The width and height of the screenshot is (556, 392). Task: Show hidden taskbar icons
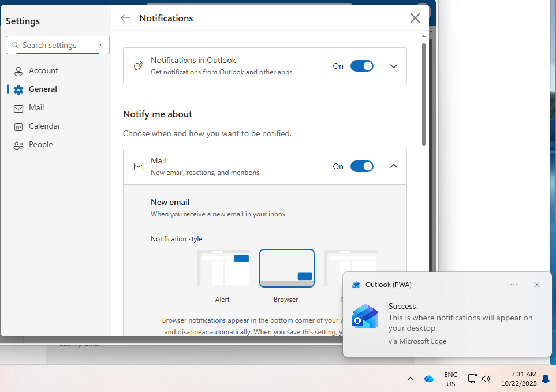tap(411, 378)
